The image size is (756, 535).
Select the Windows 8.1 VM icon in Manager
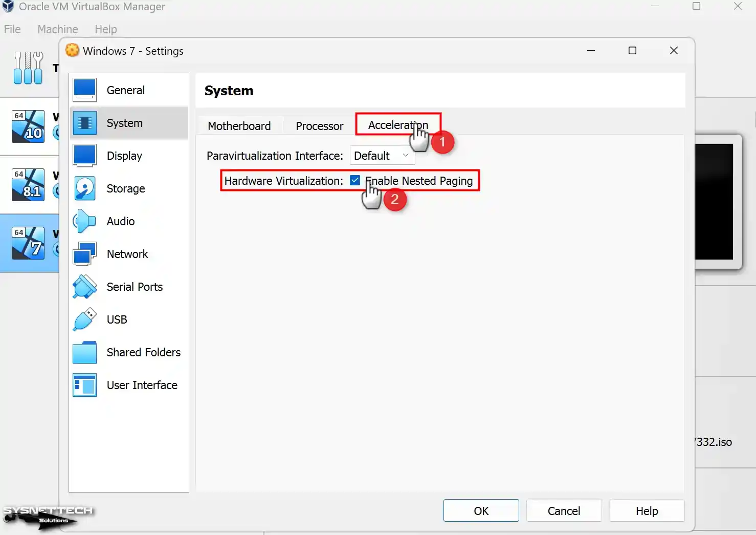28,184
